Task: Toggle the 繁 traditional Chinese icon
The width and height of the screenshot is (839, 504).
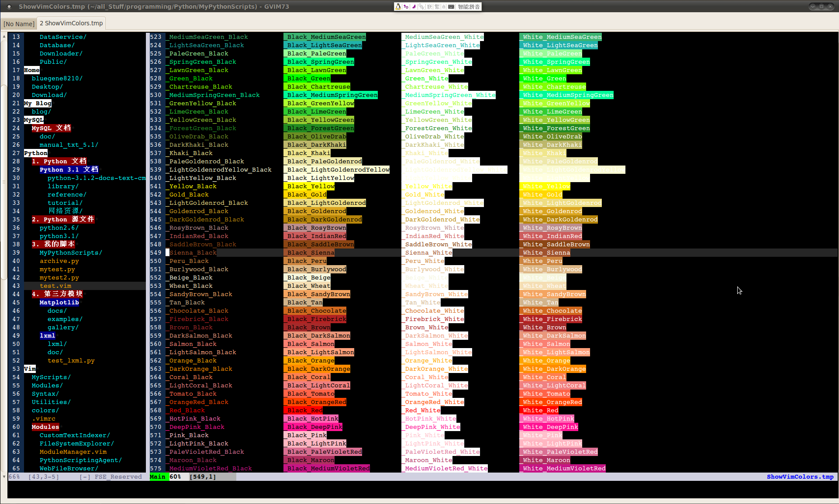Action: [437, 7]
